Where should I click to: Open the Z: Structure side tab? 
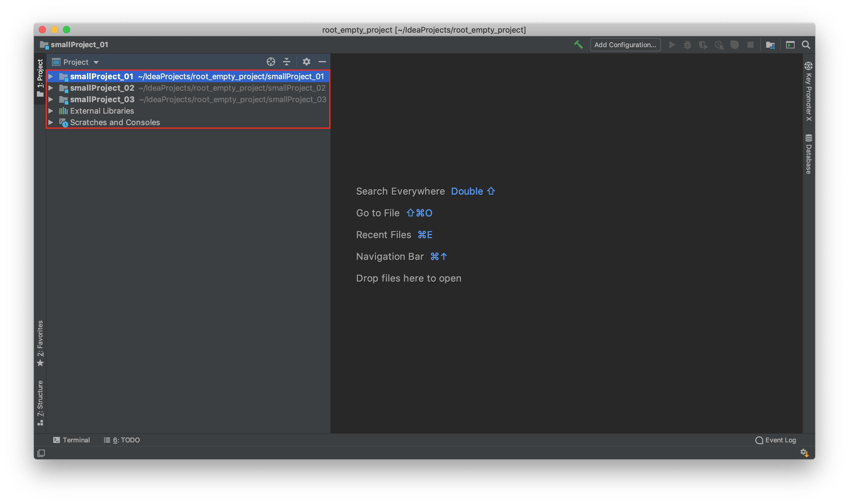click(x=40, y=403)
